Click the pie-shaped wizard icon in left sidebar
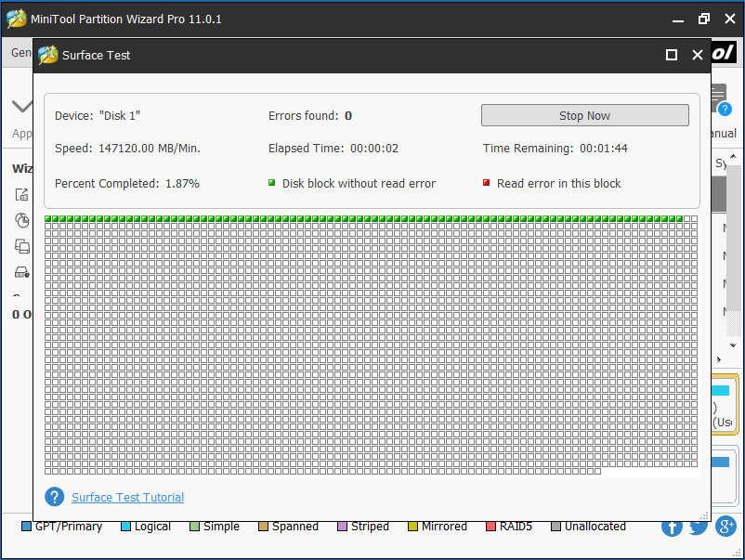 coord(22,220)
